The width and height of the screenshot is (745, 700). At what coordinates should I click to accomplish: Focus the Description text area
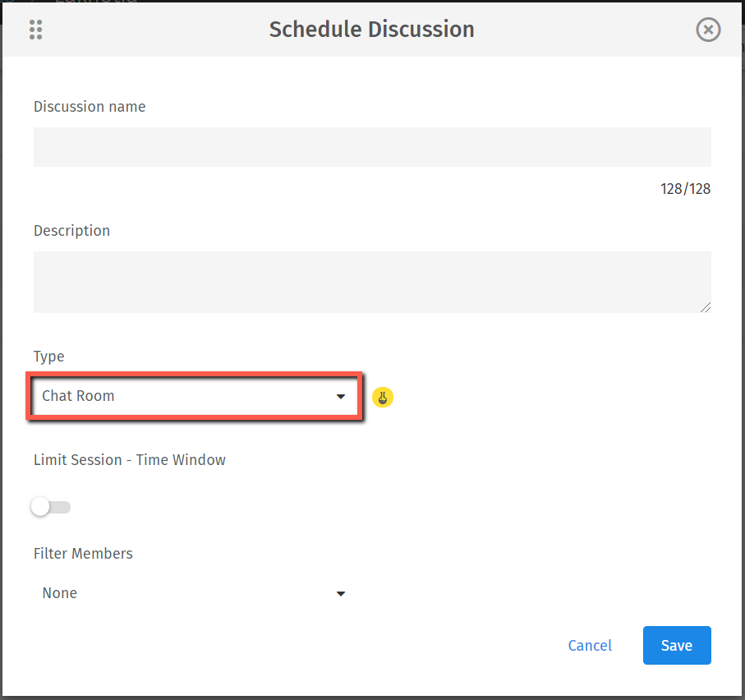372,282
